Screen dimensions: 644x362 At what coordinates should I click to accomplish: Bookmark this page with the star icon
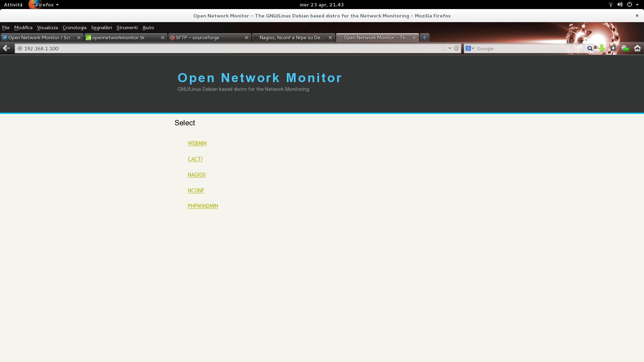point(444,48)
